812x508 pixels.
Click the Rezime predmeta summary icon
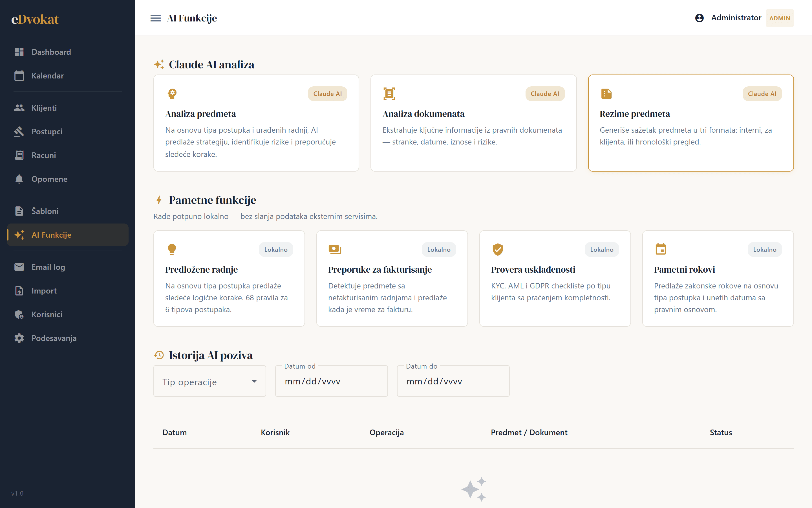[606, 93]
